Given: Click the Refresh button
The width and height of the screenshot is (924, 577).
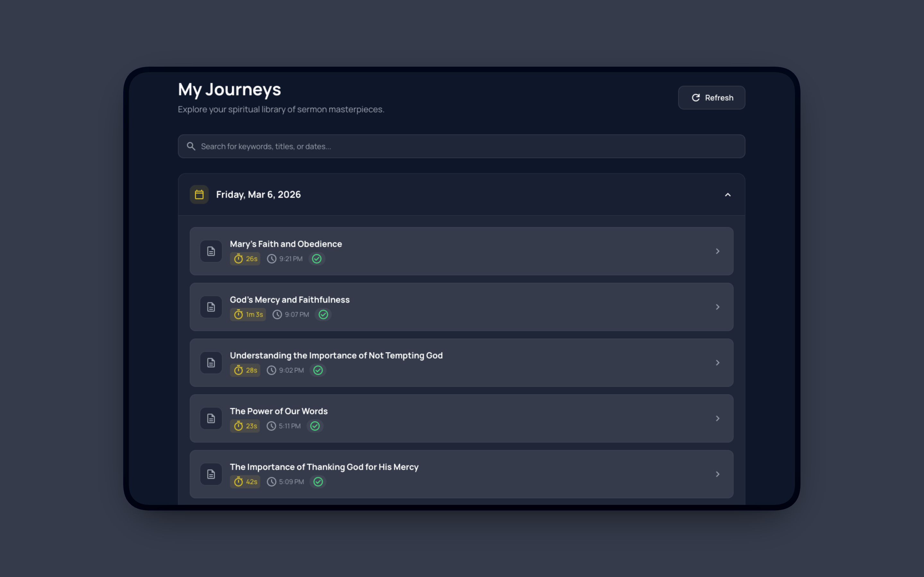Looking at the screenshot, I should pyautogui.click(x=711, y=98).
